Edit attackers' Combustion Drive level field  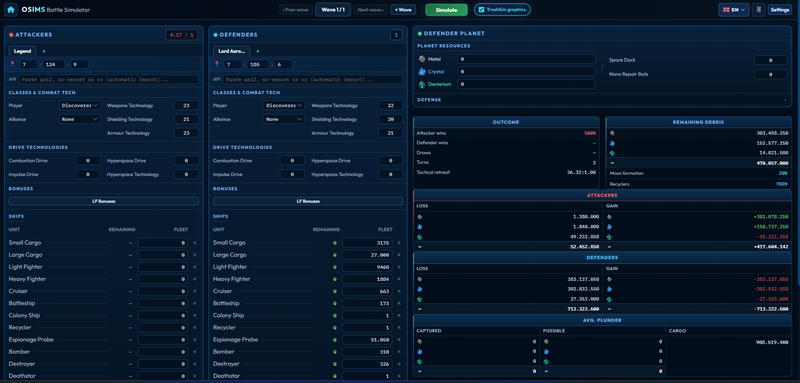(88, 161)
